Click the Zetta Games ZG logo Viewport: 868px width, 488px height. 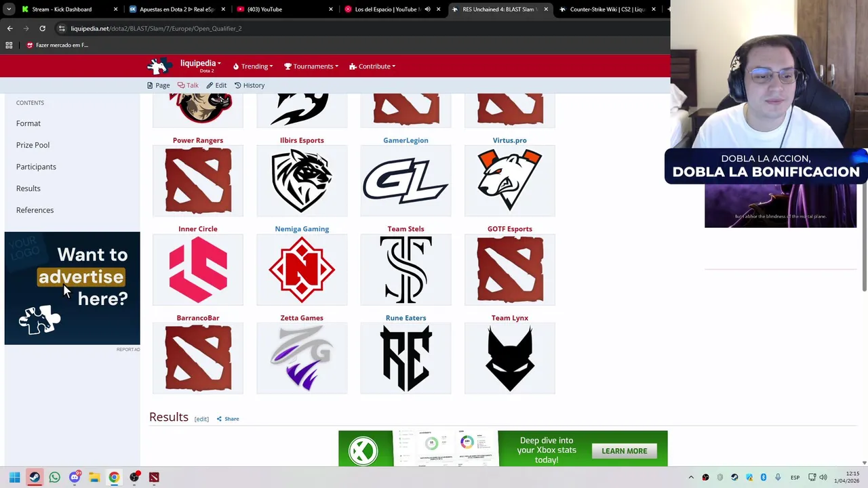pos(302,359)
